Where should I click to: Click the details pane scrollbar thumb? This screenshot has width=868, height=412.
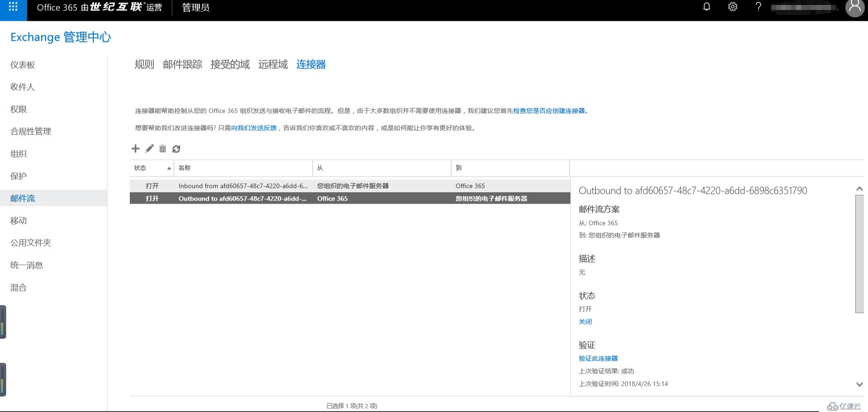click(x=859, y=254)
